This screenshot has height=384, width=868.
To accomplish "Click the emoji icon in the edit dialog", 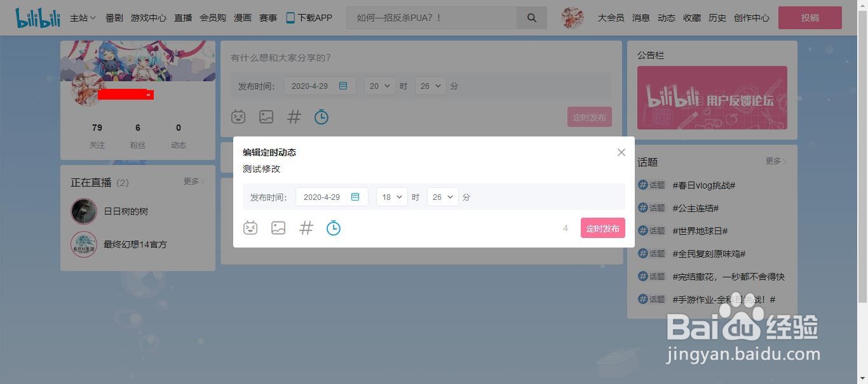I will click(250, 228).
